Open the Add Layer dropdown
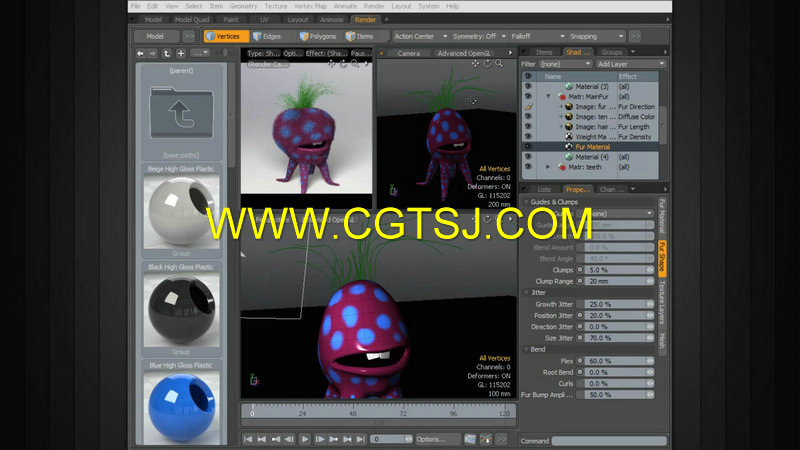 pyautogui.click(x=631, y=64)
